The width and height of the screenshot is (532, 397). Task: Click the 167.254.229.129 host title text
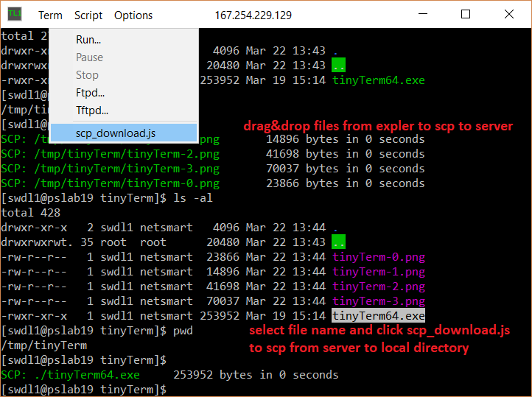point(253,15)
